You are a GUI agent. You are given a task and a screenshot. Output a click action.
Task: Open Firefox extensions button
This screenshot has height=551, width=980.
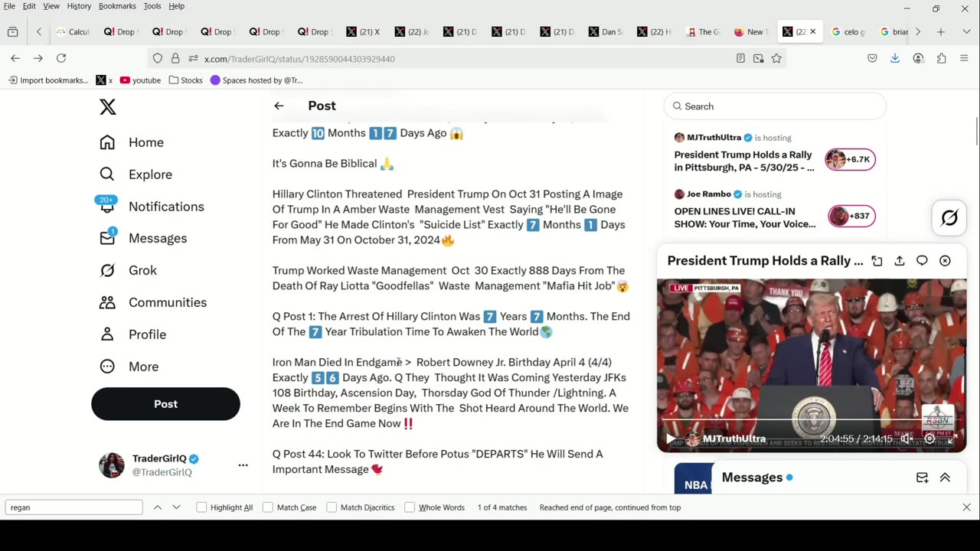click(941, 58)
